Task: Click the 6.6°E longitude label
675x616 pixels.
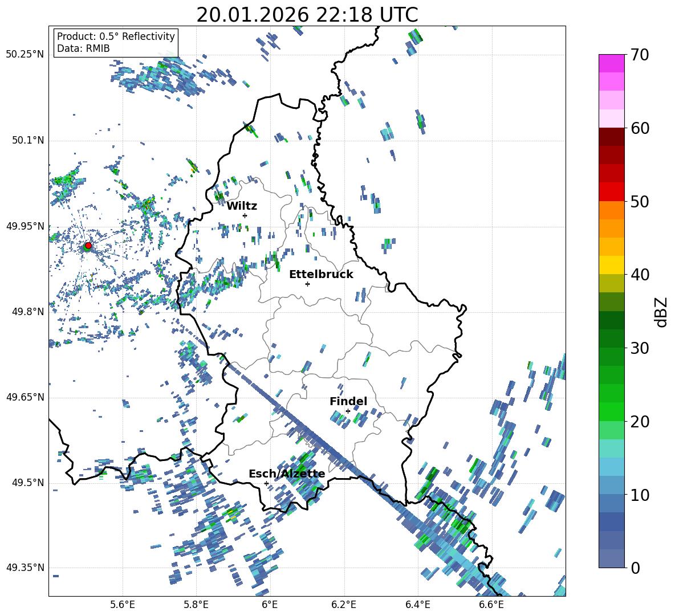Action: point(491,605)
